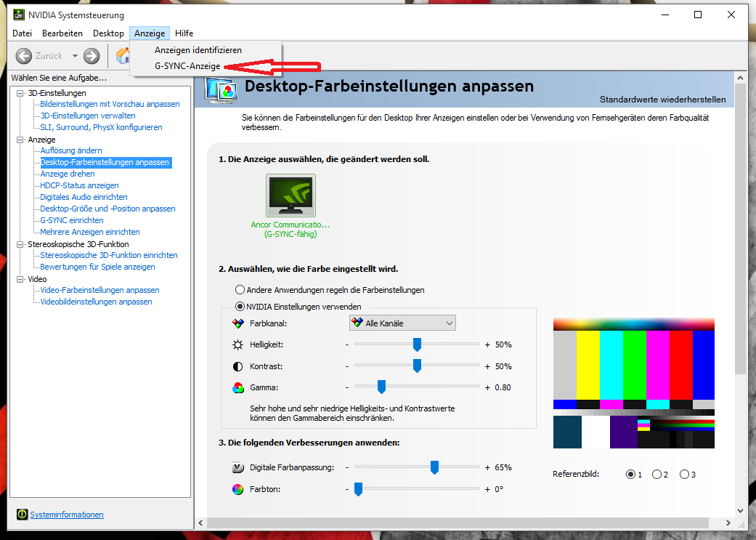Open '3D-Einstellungen verwalten' in tree
Screen dimensions: 756x540
click(88, 116)
